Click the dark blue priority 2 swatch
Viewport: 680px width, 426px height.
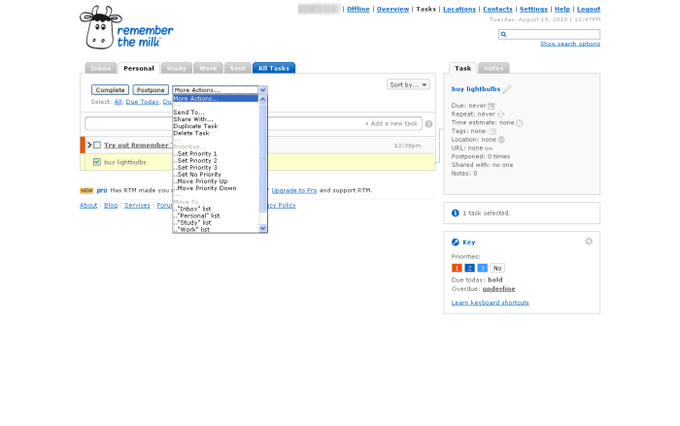click(x=469, y=268)
